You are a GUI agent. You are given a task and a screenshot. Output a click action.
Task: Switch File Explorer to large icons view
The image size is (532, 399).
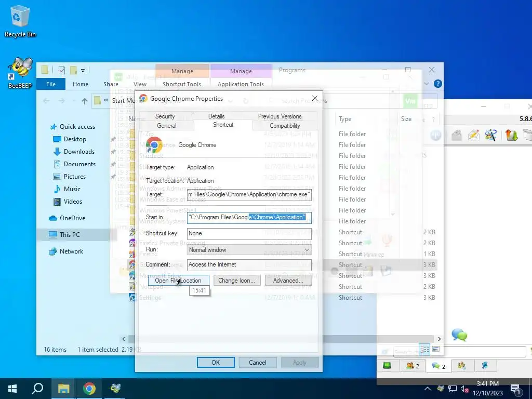point(436,349)
